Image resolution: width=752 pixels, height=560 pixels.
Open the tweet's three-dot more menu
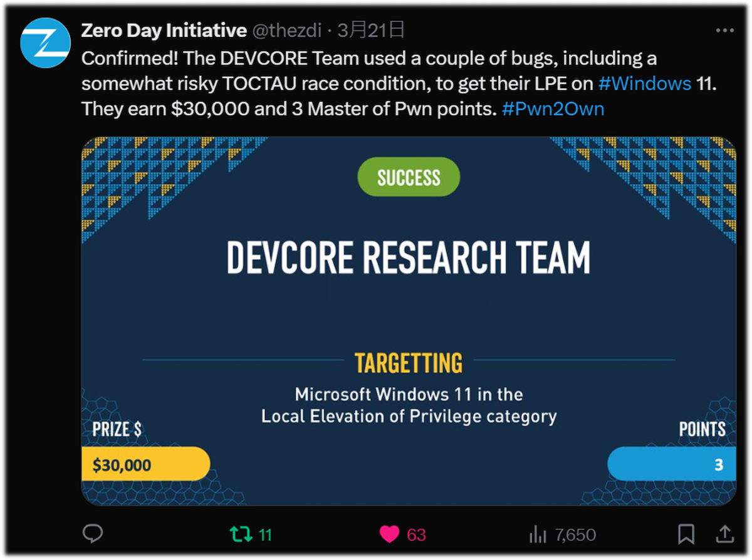(x=724, y=30)
